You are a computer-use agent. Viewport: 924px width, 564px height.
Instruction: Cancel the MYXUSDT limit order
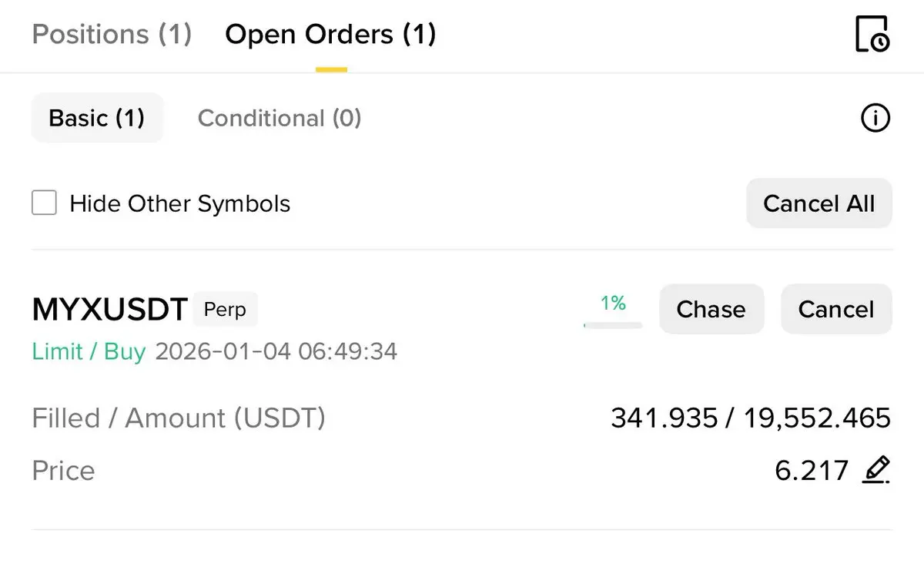[836, 309]
